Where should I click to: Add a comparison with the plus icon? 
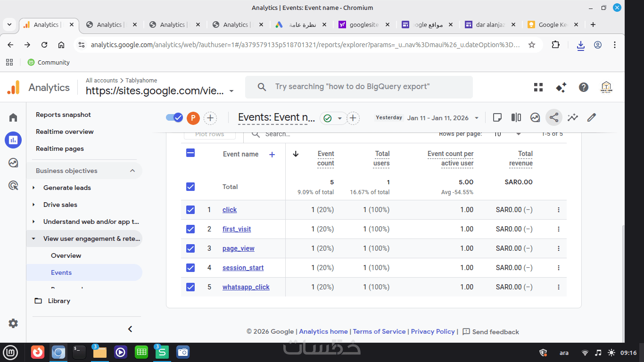click(x=210, y=118)
